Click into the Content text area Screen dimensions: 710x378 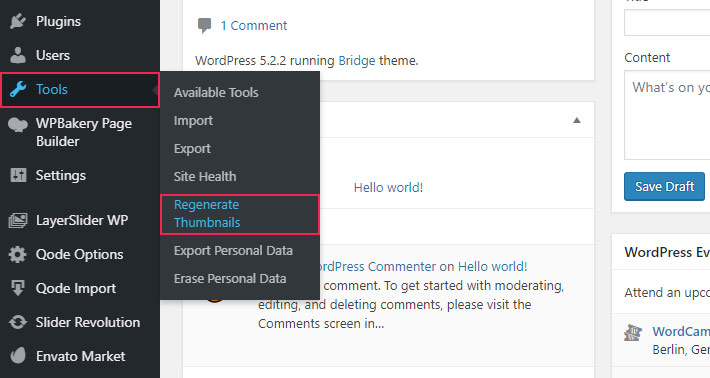point(667,115)
